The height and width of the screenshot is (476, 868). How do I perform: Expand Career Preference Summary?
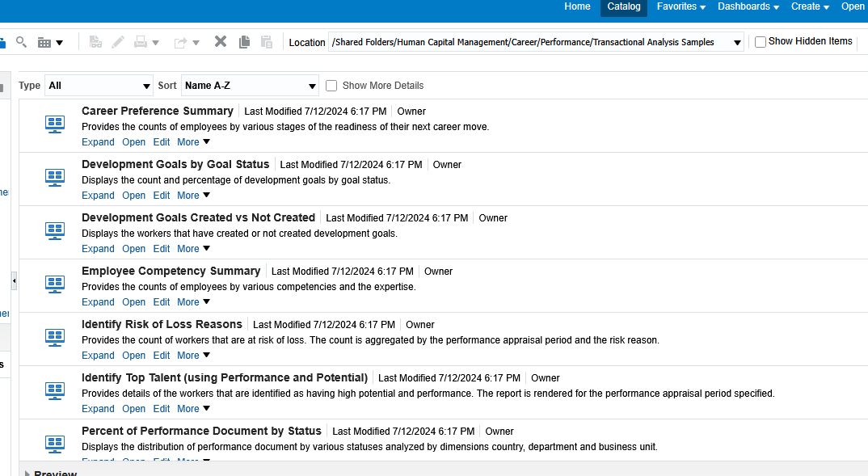coord(98,142)
